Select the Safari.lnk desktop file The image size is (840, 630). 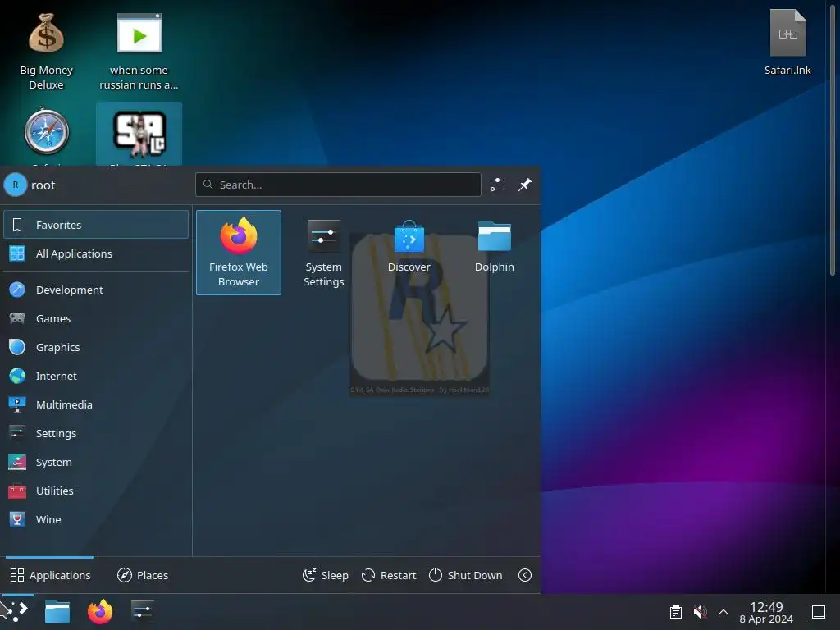[787, 43]
